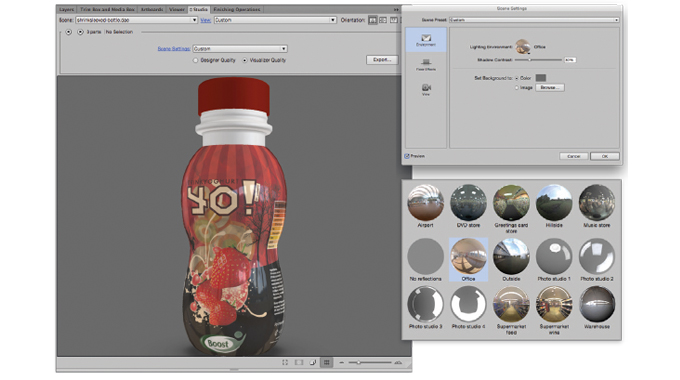Open the Scene file dropdown
Viewport: 680px width, 380px height.
click(137, 20)
